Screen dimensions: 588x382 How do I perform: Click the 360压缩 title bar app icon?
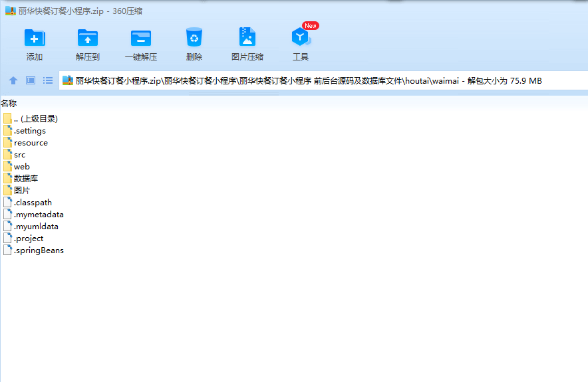click(x=11, y=11)
